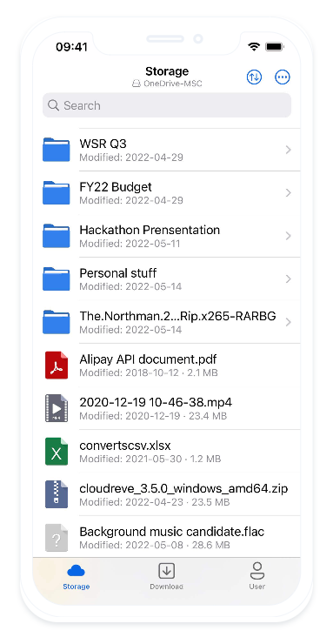Switch to the Download tab
The width and height of the screenshot is (333, 644).
(x=167, y=576)
